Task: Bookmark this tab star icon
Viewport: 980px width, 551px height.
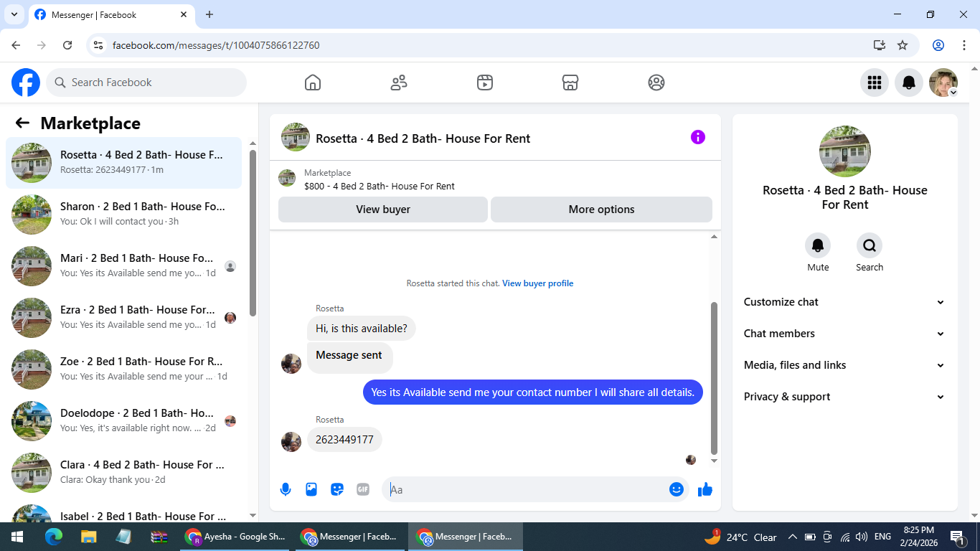Action: click(x=903, y=45)
